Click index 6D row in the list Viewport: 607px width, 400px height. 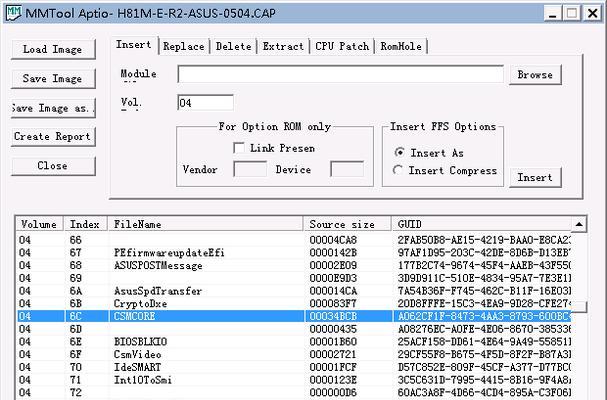[294, 329]
